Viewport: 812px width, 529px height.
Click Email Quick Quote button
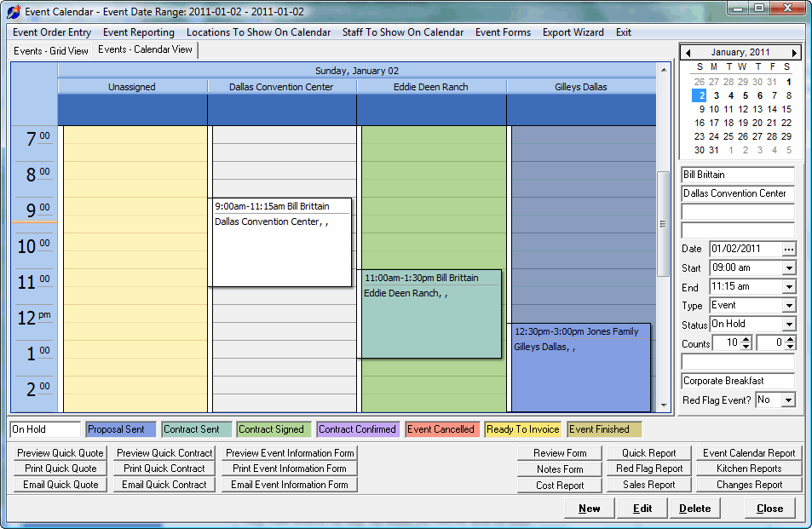click(x=60, y=485)
